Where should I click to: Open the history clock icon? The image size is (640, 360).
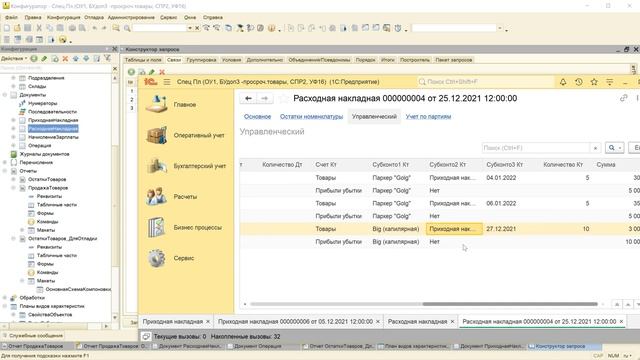[x=578, y=82]
